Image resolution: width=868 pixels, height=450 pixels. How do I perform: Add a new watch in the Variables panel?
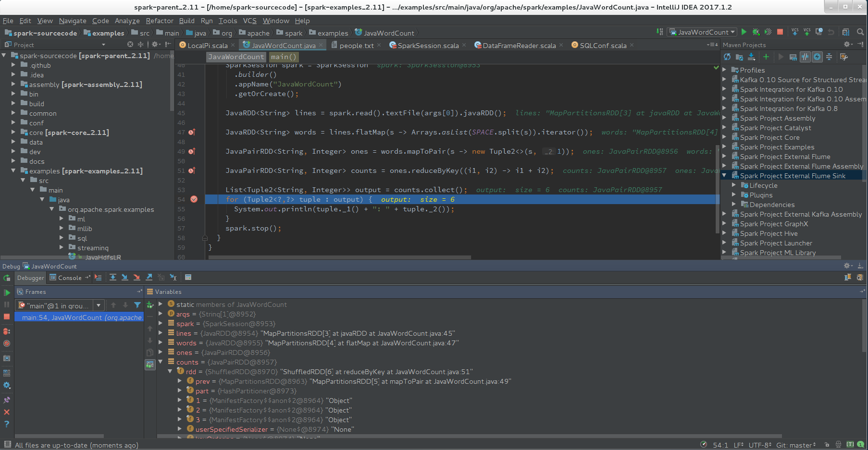pyautogui.click(x=150, y=304)
